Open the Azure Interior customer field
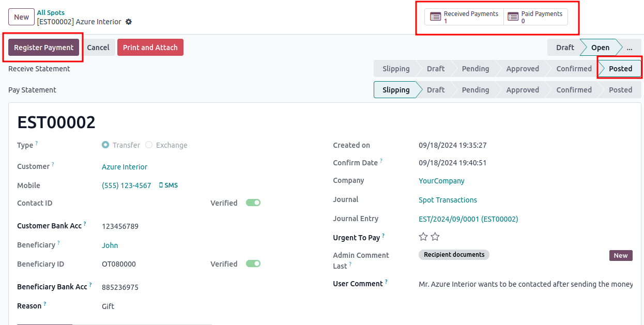The height and width of the screenshot is (325, 644). point(125,167)
